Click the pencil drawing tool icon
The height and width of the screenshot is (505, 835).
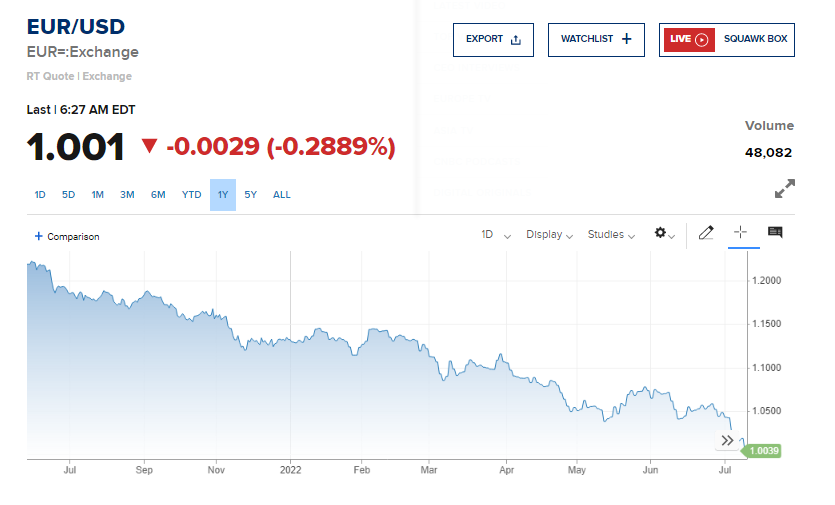pos(706,233)
